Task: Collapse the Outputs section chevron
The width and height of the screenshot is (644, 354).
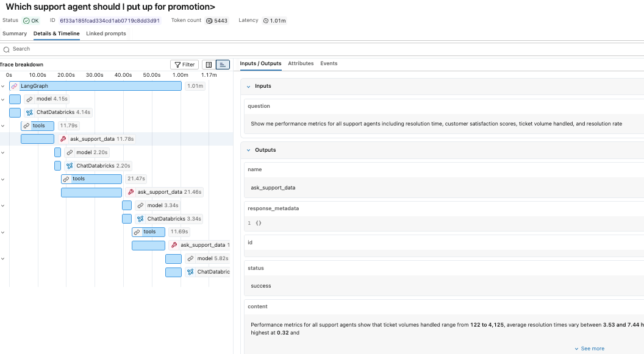Action: 248,150
